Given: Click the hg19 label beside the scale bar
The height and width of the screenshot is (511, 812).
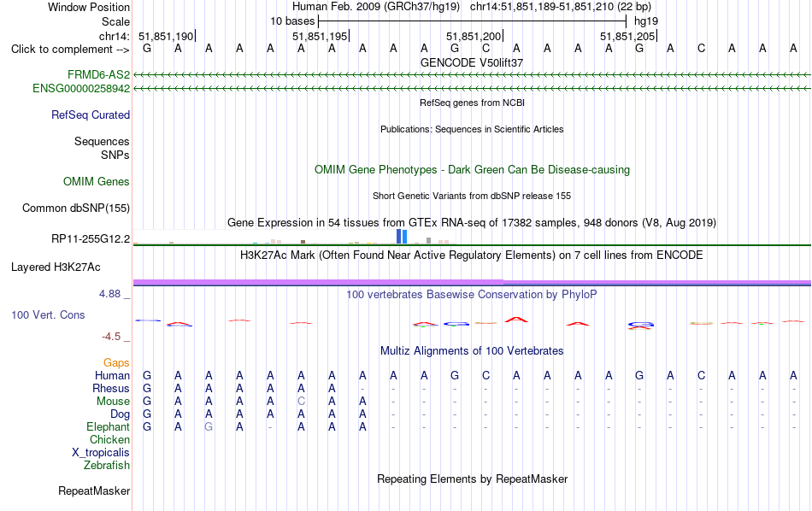Looking at the screenshot, I should (646, 21).
